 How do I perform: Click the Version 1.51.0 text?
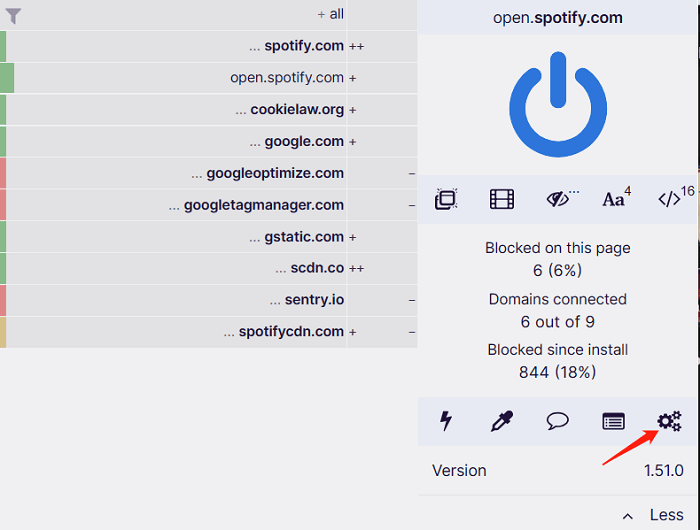(558, 471)
